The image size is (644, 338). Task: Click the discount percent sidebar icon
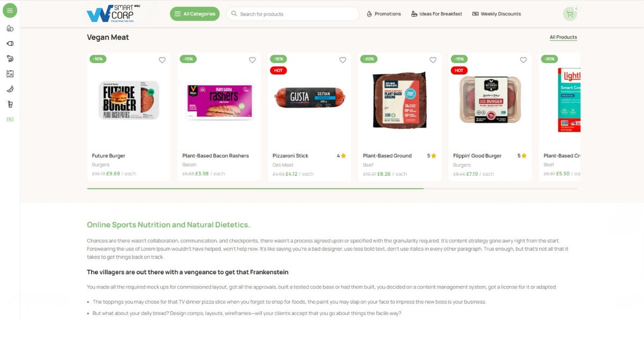(10, 119)
